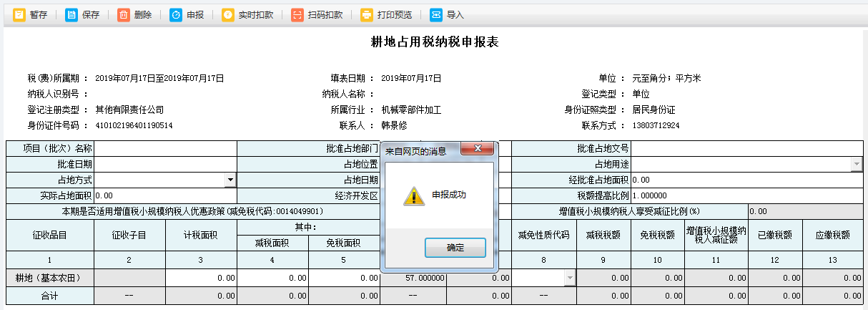Click the 申报 (declare) clock icon
This screenshot has width=868, height=310.
[176, 14]
